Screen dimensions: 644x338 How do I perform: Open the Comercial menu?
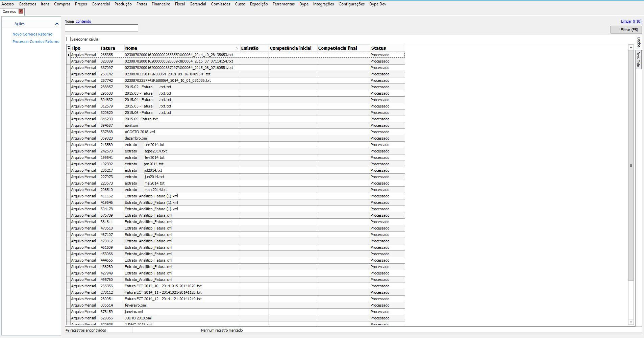101,4
